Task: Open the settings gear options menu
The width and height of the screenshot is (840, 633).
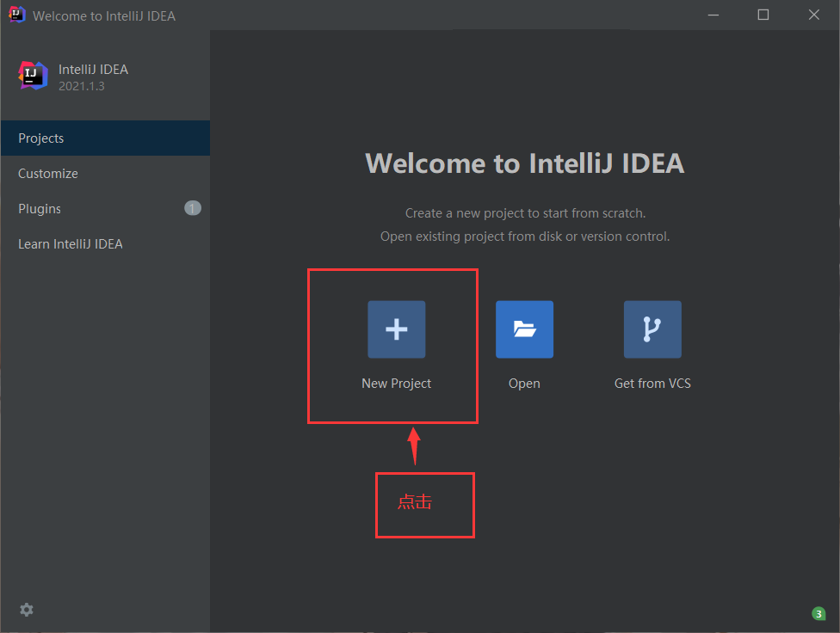Action: (x=27, y=610)
